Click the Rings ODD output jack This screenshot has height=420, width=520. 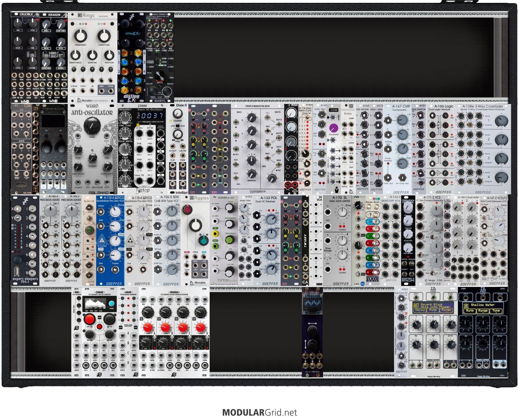102,91
